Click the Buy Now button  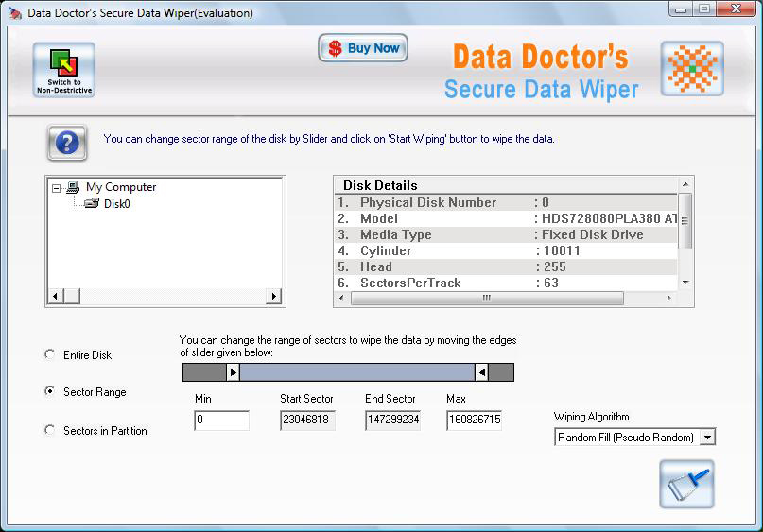(363, 48)
